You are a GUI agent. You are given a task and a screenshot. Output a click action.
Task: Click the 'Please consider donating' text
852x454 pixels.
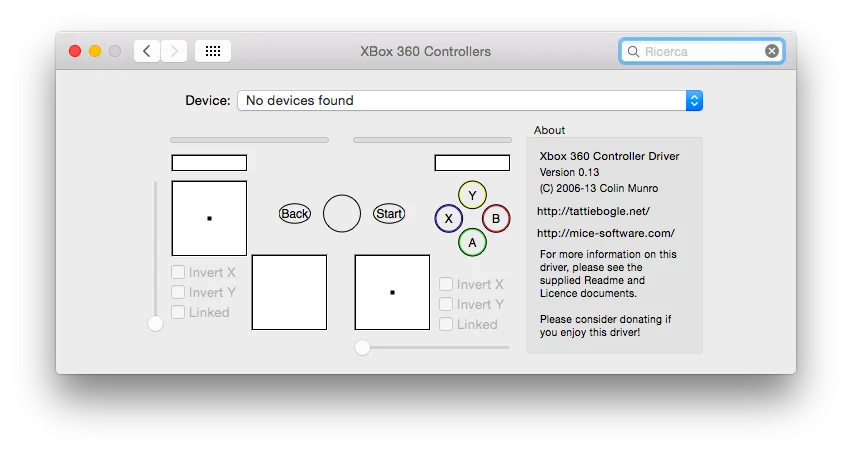click(x=605, y=326)
